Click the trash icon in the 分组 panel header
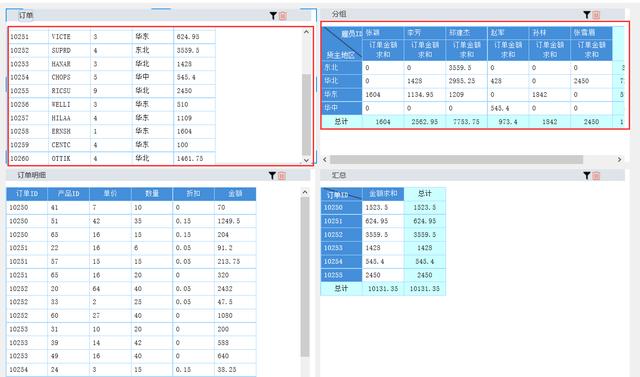The height and width of the screenshot is (377, 640). click(x=596, y=15)
